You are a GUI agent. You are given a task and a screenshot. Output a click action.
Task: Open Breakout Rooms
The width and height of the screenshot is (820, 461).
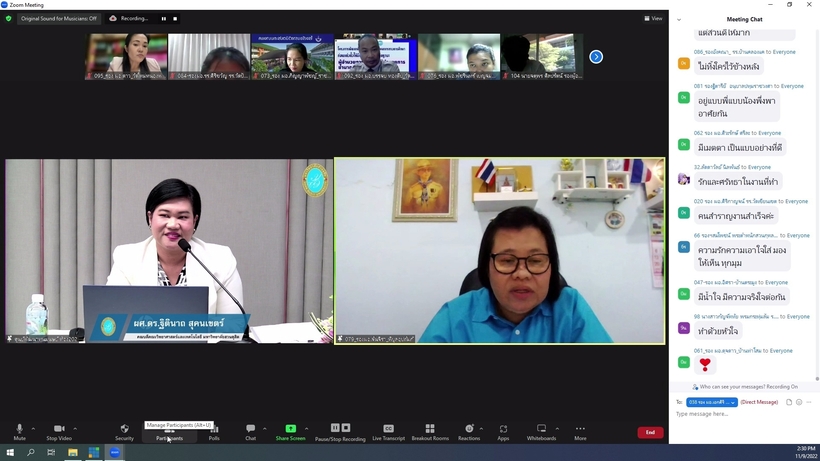coord(430,432)
